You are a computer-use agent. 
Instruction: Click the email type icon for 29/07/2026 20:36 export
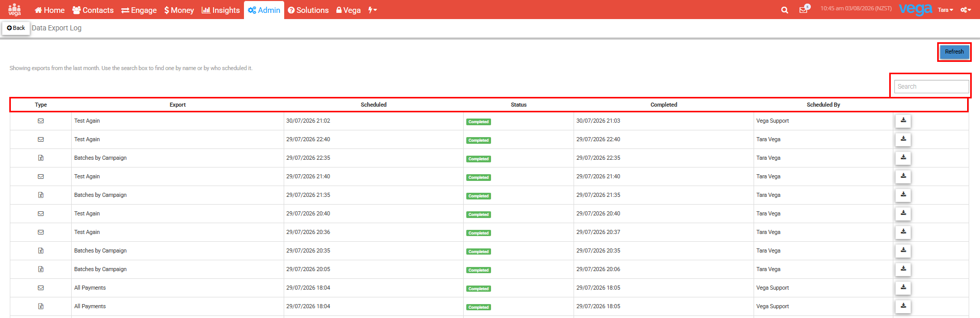click(x=41, y=232)
